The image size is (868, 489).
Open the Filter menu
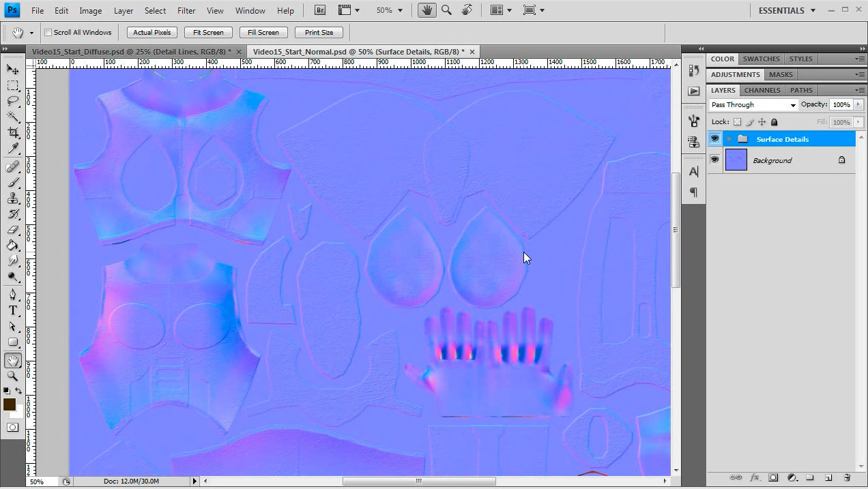(x=186, y=10)
